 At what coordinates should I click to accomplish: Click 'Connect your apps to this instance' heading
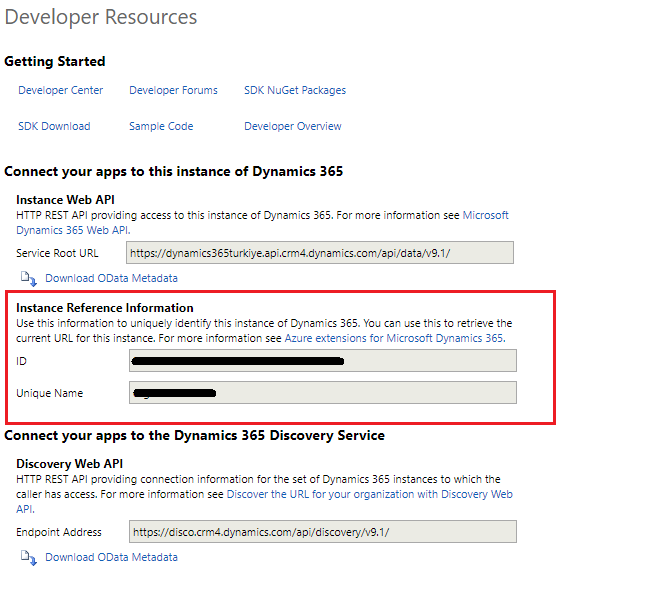point(174,171)
